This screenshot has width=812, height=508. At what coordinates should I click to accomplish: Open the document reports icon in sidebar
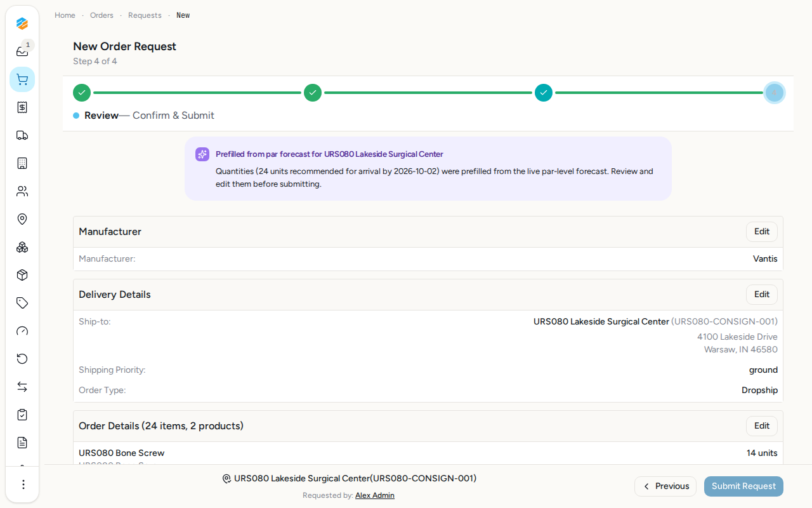[x=22, y=443]
